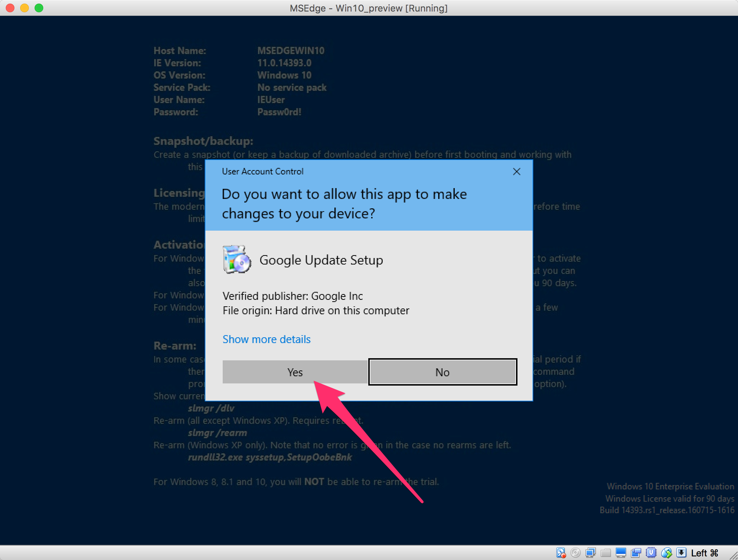Image resolution: width=738 pixels, height=560 pixels.
Task: Click the VirtualBox network adapters status icon
Action: tap(591, 552)
